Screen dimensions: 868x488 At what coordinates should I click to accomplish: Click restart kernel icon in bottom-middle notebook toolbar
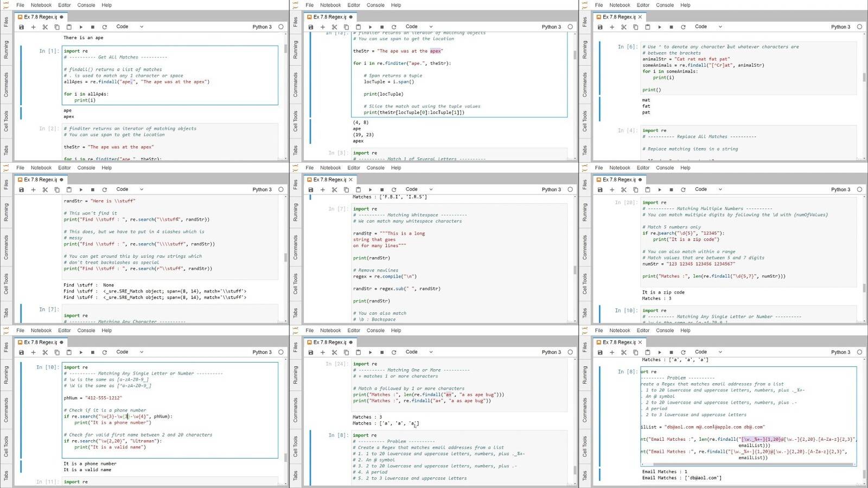394,352
